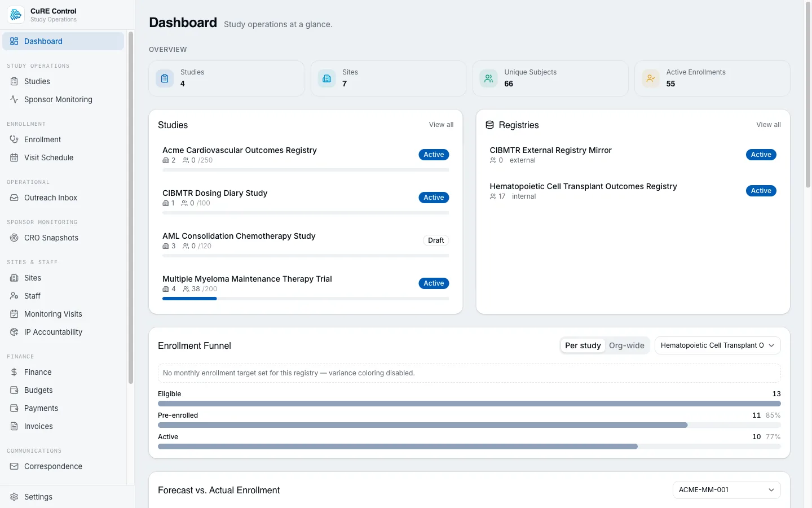Viewport: 812px width, 508px height.
Task: Click Active badge on Acme Cardiovascular Registry
Action: coord(434,155)
